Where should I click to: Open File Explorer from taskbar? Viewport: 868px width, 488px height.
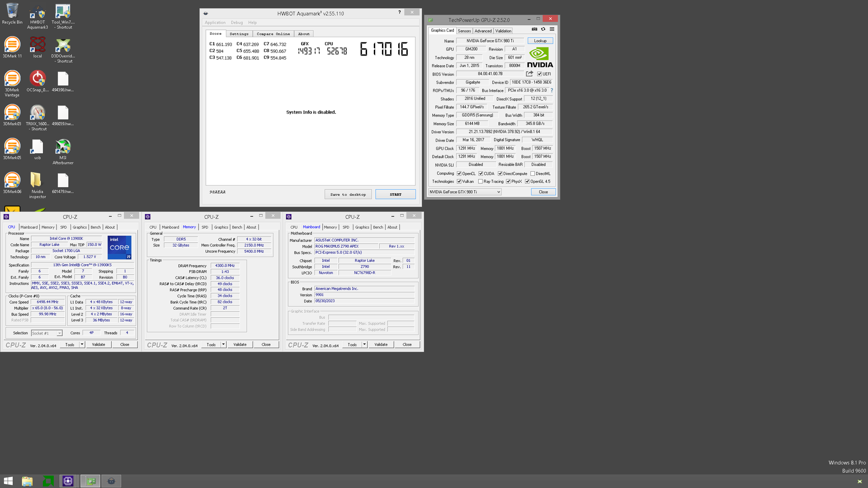click(27, 481)
